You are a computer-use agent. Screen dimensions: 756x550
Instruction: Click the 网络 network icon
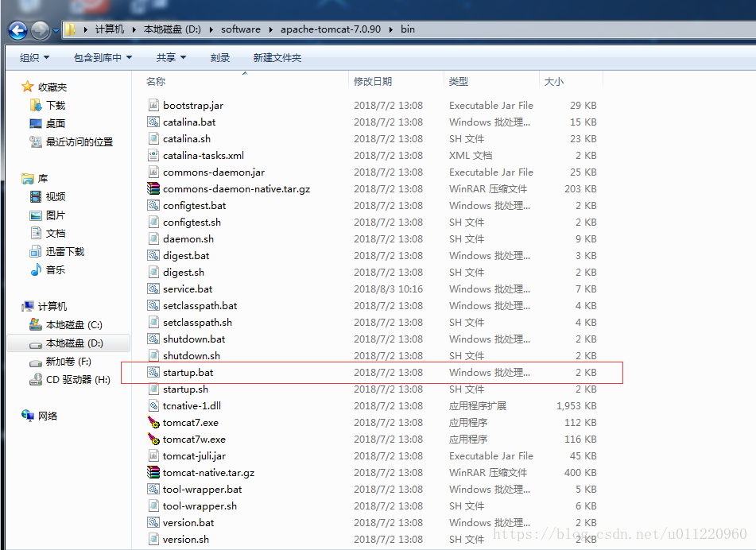coord(28,416)
